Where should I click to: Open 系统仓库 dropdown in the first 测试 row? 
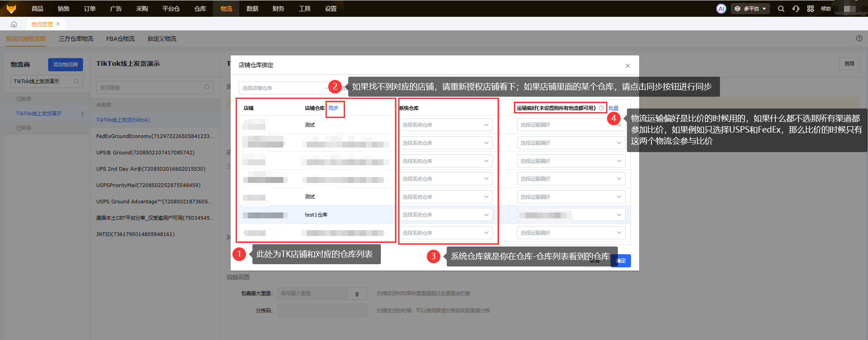pos(445,125)
